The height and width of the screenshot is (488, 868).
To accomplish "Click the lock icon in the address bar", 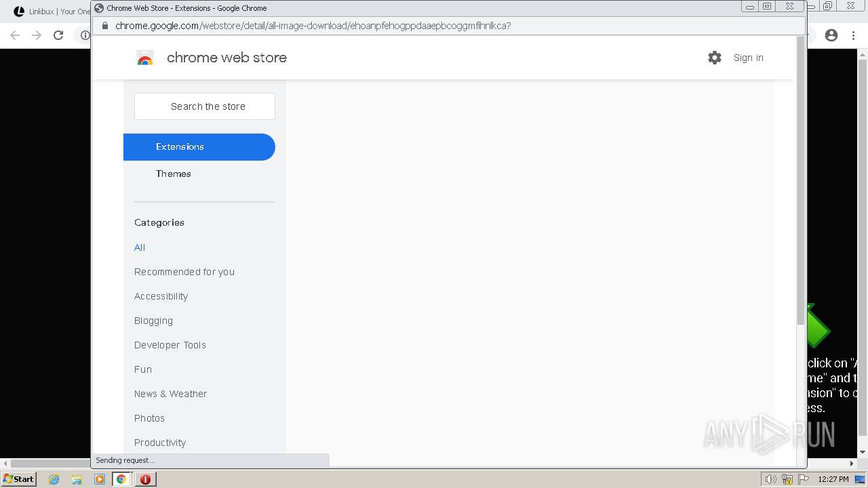I will (x=104, y=26).
